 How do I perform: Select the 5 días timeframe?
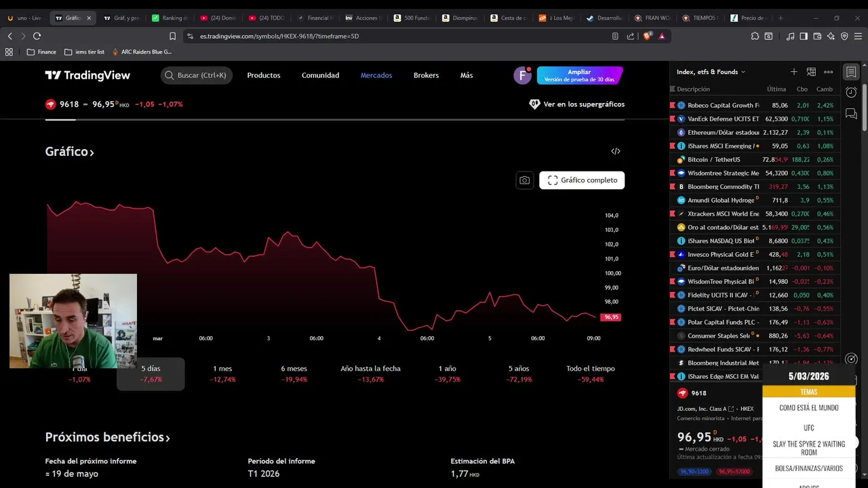point(151,373)
